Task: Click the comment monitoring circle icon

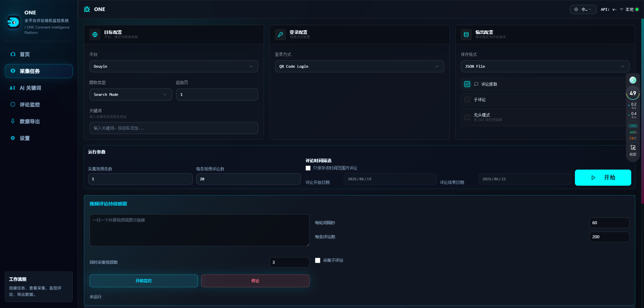Action: pyautogui.click(x=13, y=104)
